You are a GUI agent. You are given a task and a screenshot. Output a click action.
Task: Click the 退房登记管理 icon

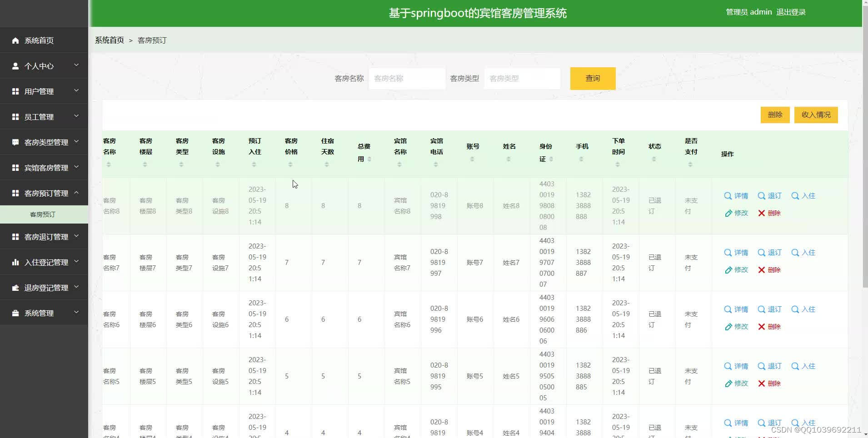coord(15,288)
